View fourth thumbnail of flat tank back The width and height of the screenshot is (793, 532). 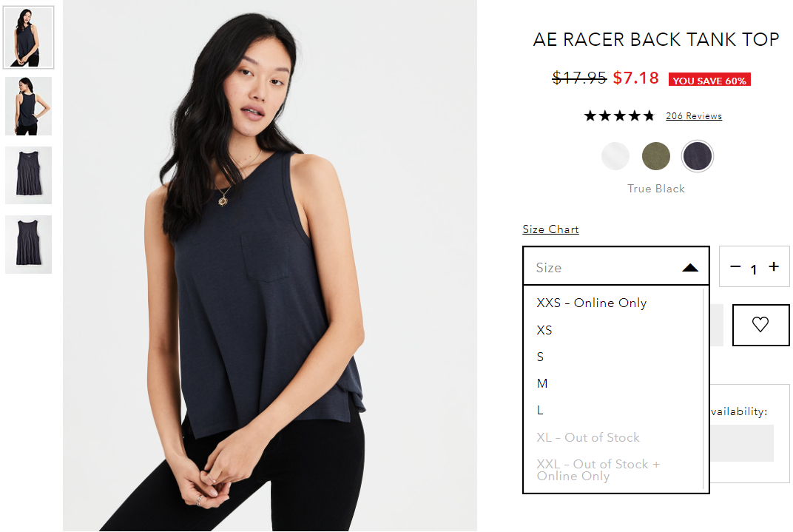click(28, 245)
